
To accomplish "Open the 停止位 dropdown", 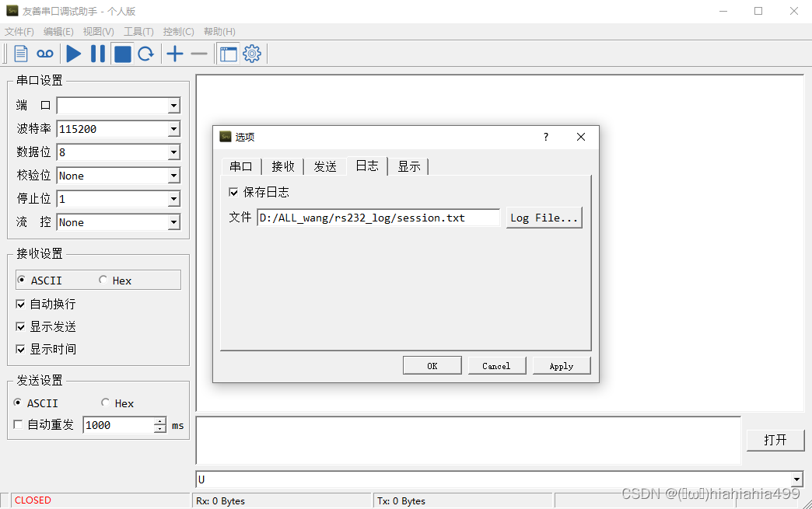I will [x=173, y=199].
